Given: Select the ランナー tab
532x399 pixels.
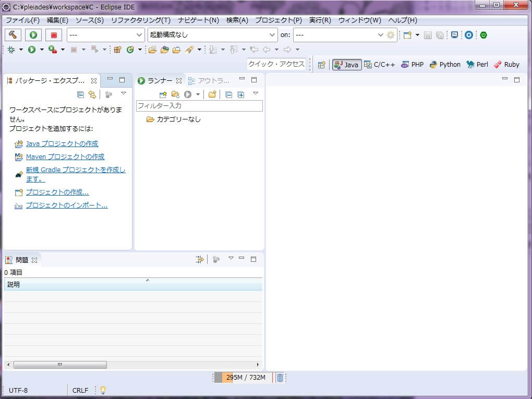Looking at the screenshot, I should (160, 81).
